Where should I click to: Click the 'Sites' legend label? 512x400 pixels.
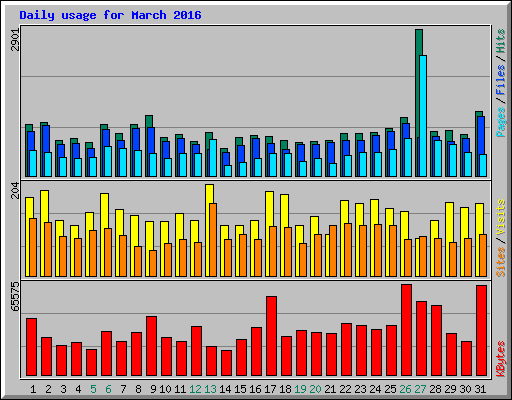(501, 262)
